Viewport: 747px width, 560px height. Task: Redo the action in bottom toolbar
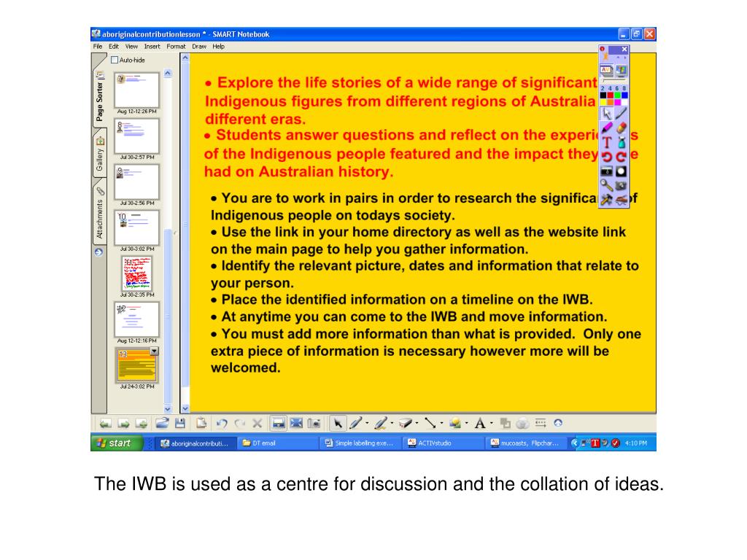click(239, 423)
